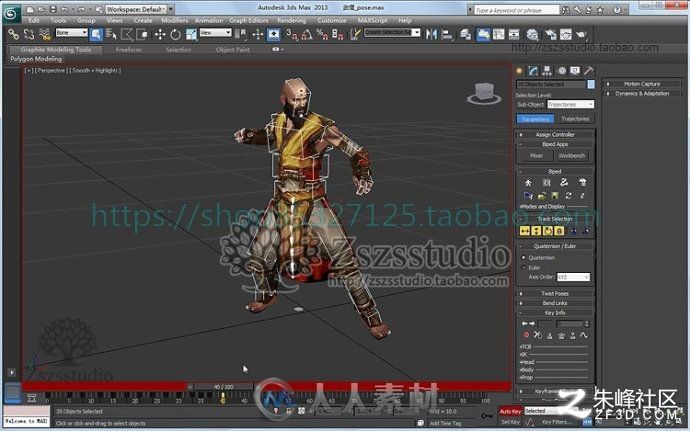Click Body Rotation track selection icon

point(547,231)
